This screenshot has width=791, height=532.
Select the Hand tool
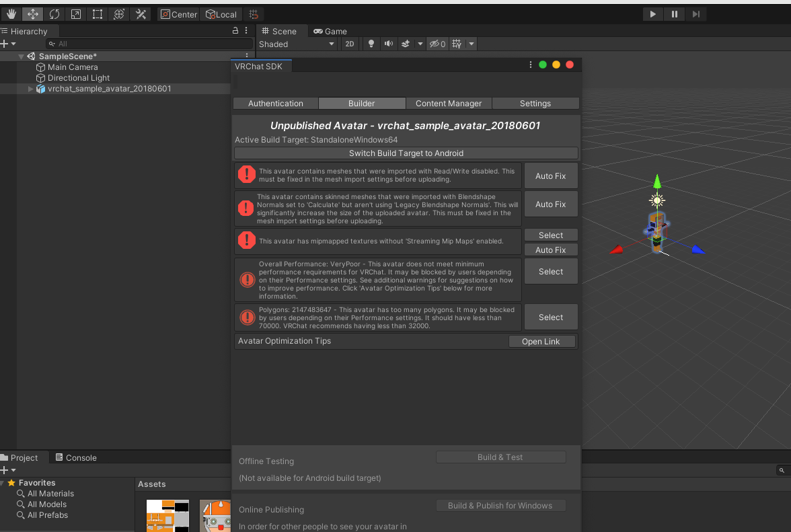click(x=11, y=14)
